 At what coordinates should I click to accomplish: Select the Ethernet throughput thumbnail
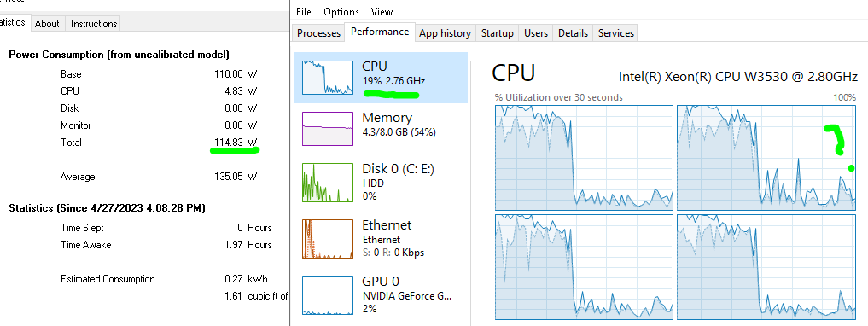328,239
